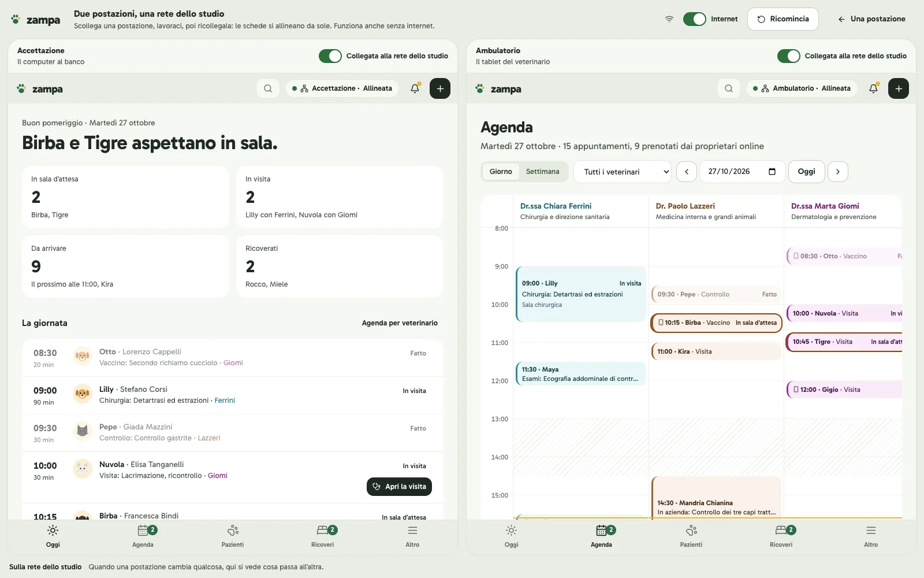Go to previous day in Agenda
The width and height of the screenshot is (924, 578).
click(x=687, y=172)
